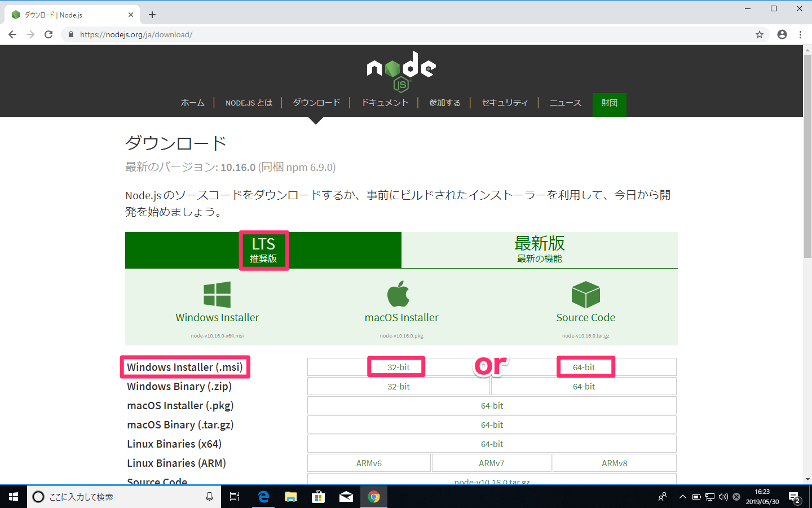
Task: Click the Source Code box icon
Action: [585, 295]
